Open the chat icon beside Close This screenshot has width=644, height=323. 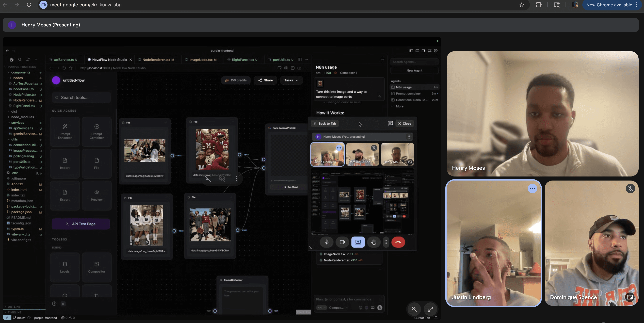coord(390,123)
